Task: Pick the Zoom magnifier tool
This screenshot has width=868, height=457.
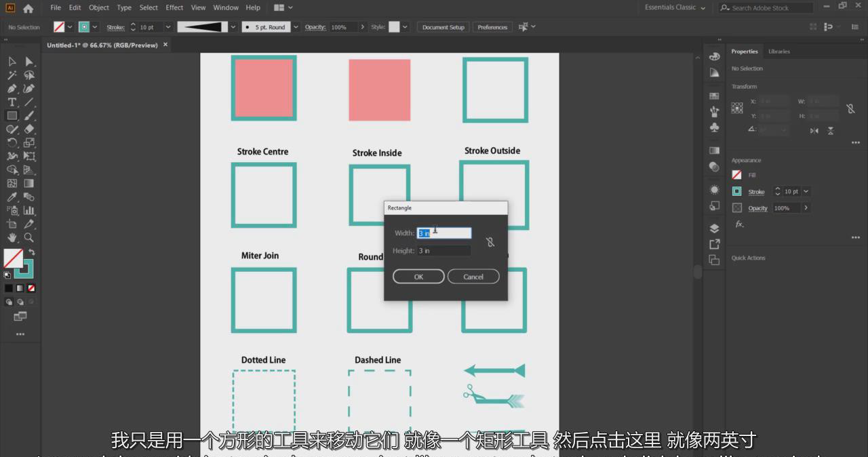Action: [x=29, y=237]
